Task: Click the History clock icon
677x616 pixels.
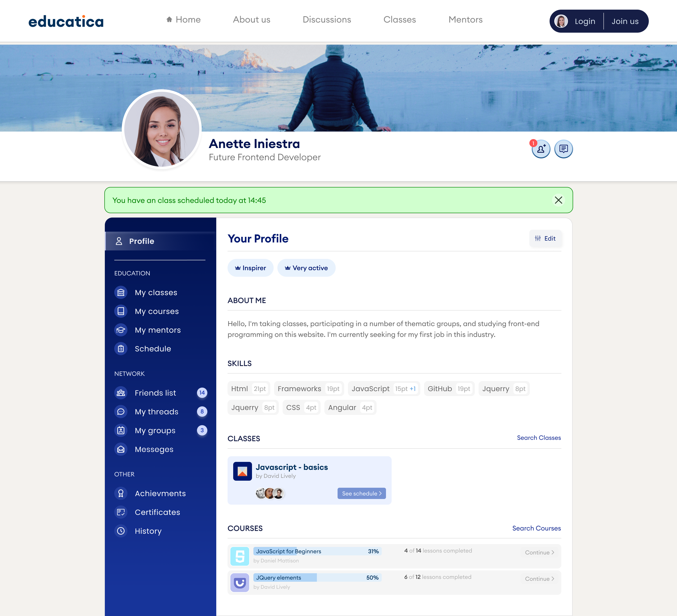Action: click(121, 531)
